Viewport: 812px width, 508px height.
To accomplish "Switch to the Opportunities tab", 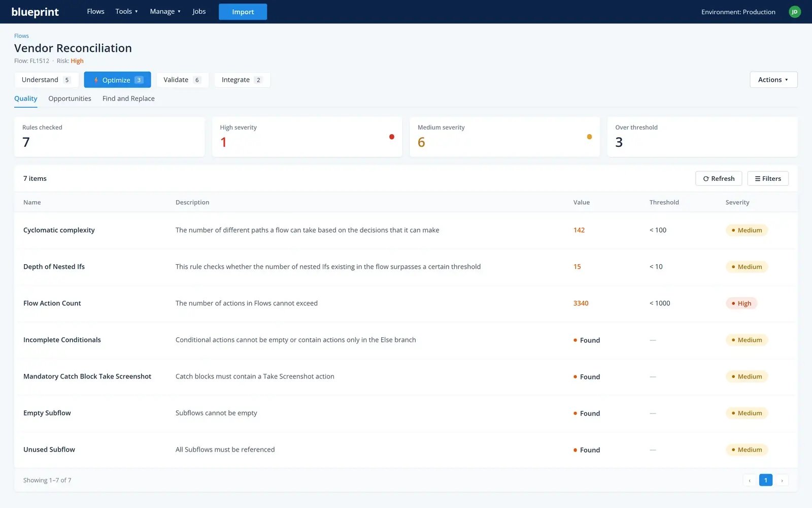I will pyautogui.click(x=70, y=99).
